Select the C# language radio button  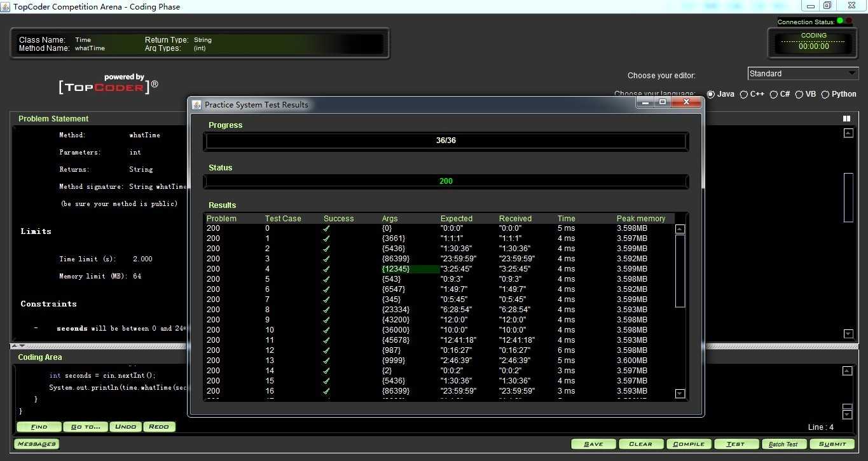point(774,94)
